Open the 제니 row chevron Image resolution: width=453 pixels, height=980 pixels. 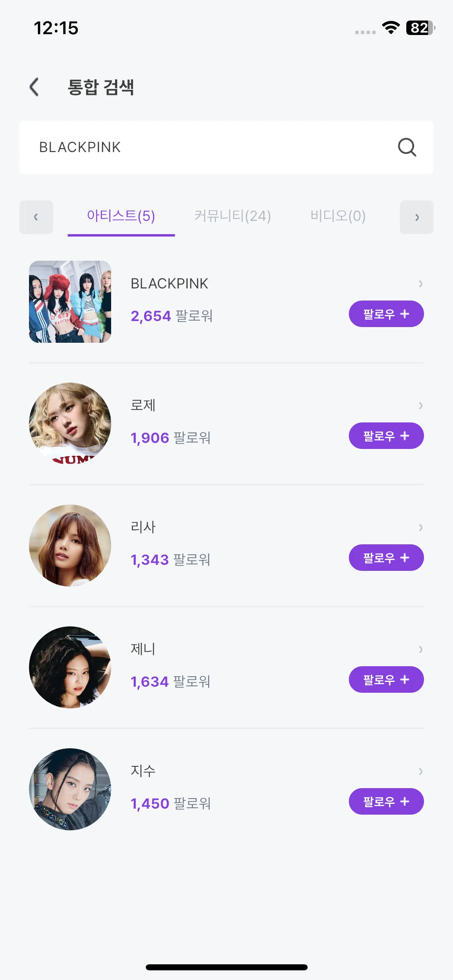[420, 649]
